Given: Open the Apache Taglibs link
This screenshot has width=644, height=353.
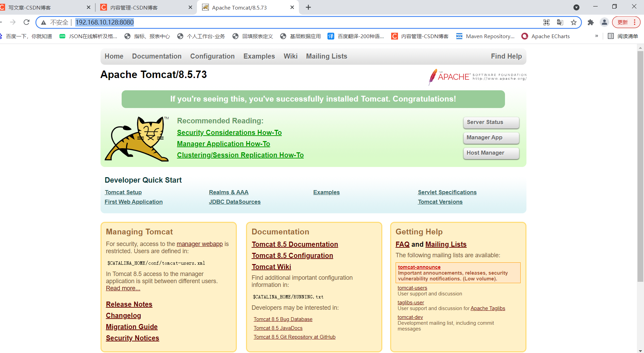Looking at the screenshot, I should 488,308.
